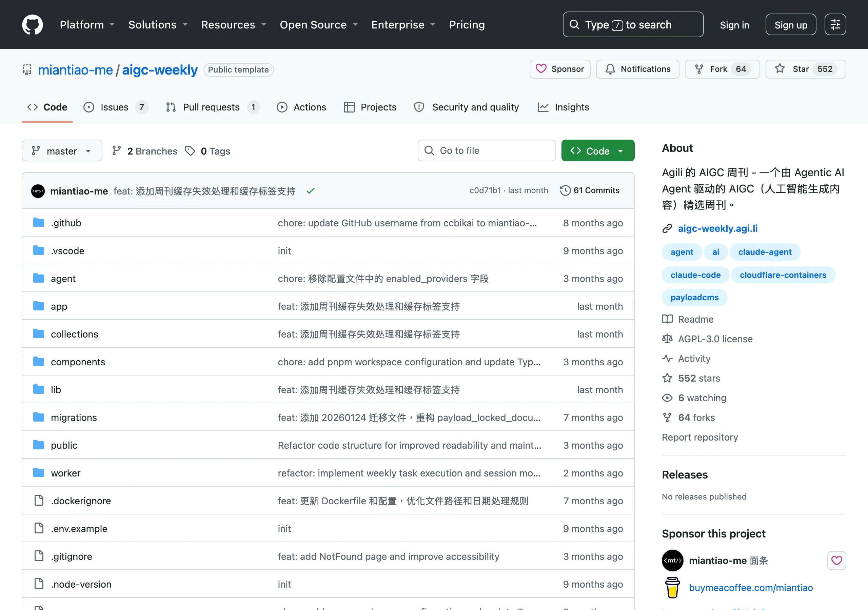Open the GitHub homepage logo
Screen dimensions: 868x610
pyautogui.click(x=32, y=24)
